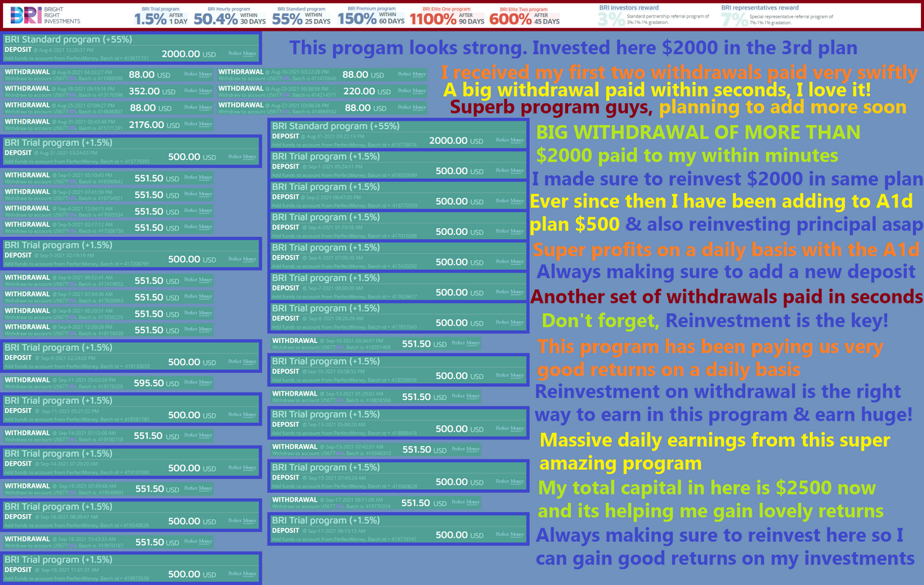
Task: Select the Aug-18-2021 withdrawal of 352.00 USD
Action: [108, 91]
